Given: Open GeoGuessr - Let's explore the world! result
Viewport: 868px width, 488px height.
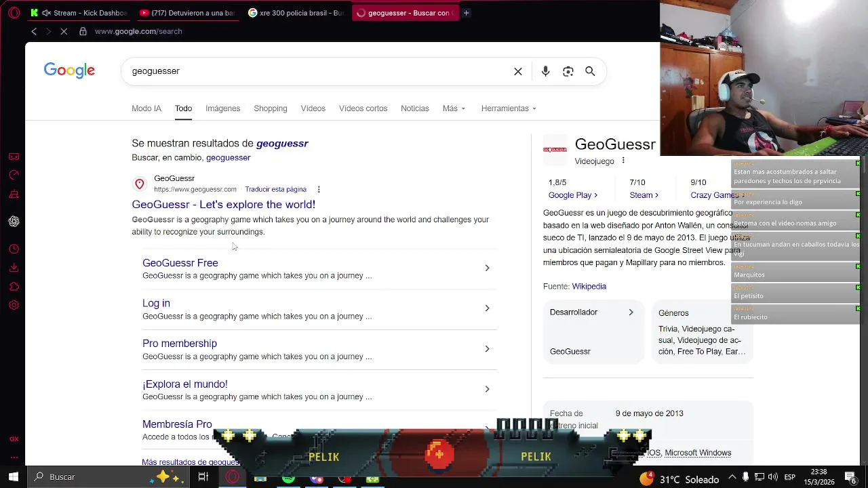Looking at the screenshot, I should pos(224,204).
